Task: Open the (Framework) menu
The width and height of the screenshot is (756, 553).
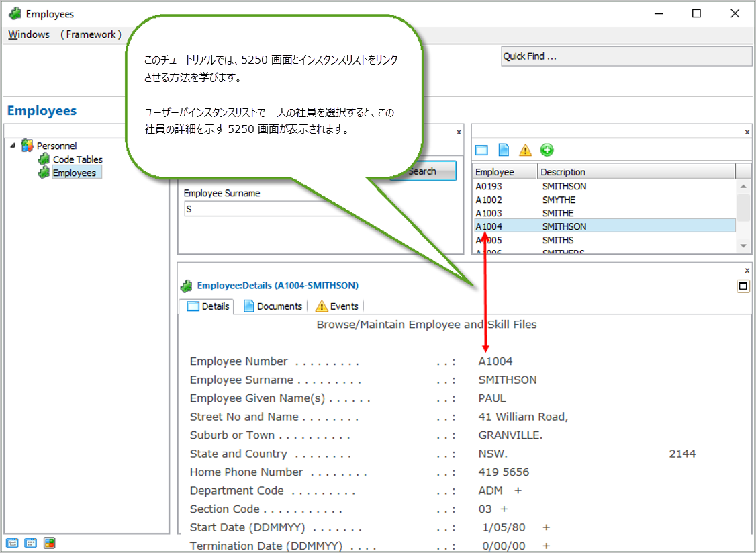Action: (91, 34)
